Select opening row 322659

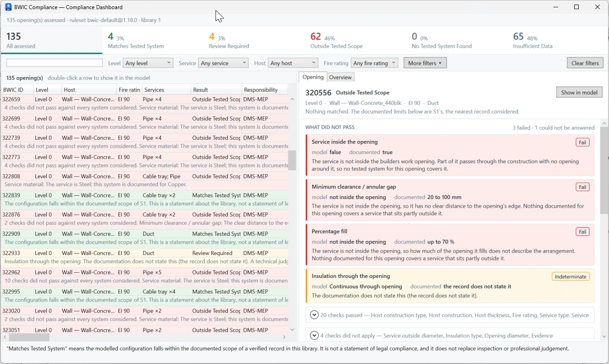[x=144, y=104]
